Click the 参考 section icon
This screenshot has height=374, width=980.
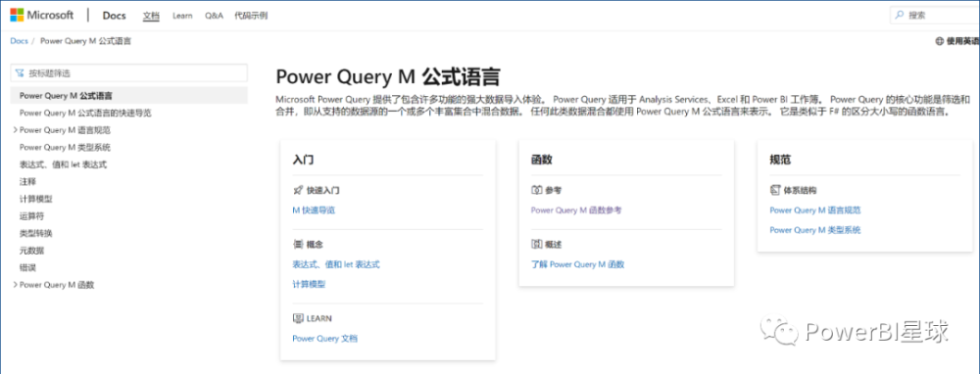coord(536,191)
